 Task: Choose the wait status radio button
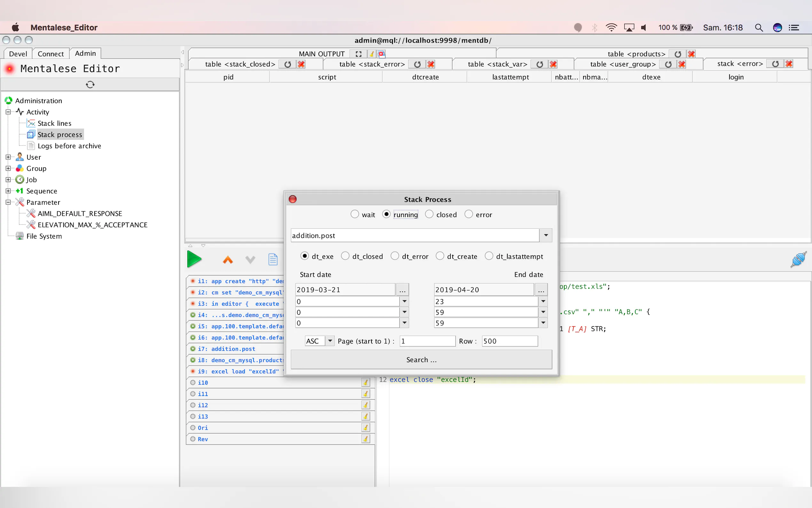click(355, 214)
